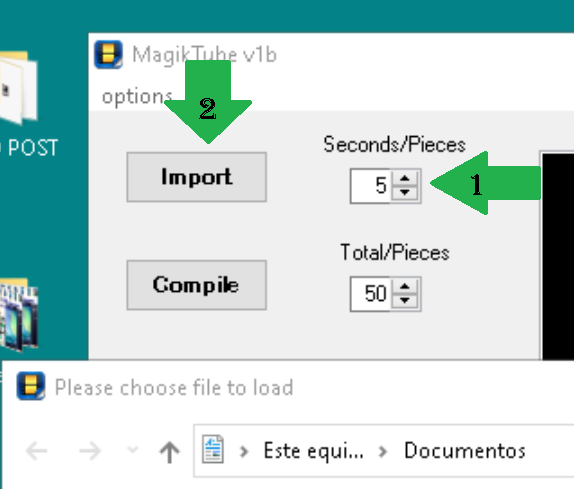Select Documentos in the breadcrumb path

[464, 450]
